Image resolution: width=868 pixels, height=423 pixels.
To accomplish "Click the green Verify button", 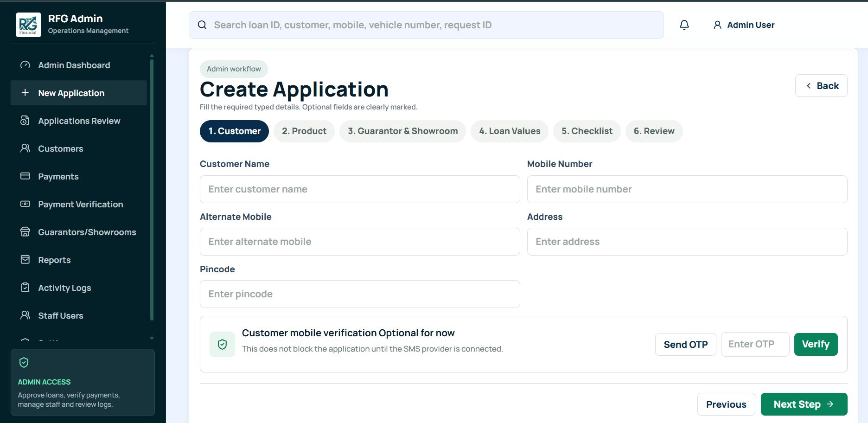I will (x=816, y=344).
